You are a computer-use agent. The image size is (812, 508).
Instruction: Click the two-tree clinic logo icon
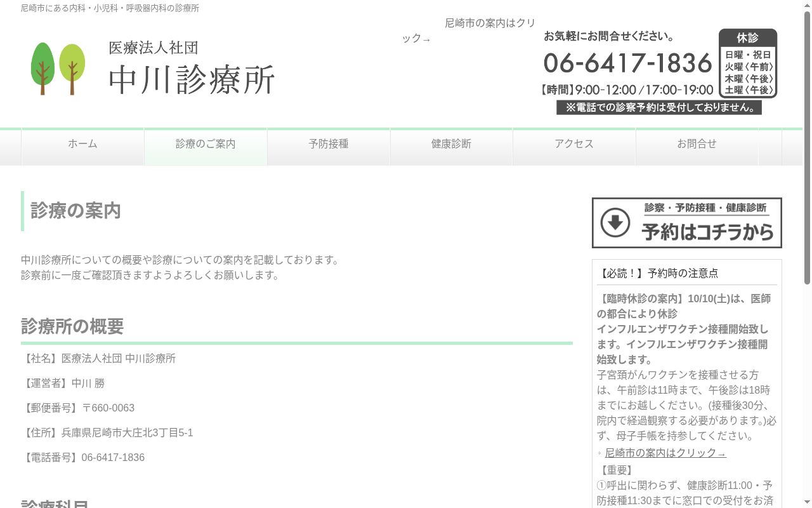pos(58,69)
